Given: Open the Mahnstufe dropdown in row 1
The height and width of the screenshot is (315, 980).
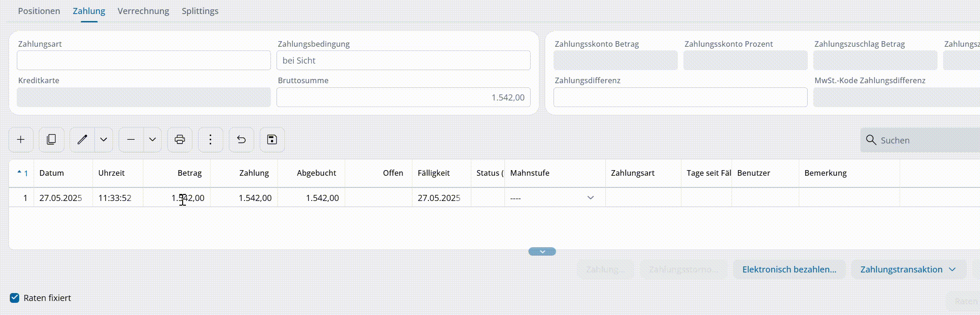Looking at the screenshot, I should pyautogui.click(x=590, y=198).
